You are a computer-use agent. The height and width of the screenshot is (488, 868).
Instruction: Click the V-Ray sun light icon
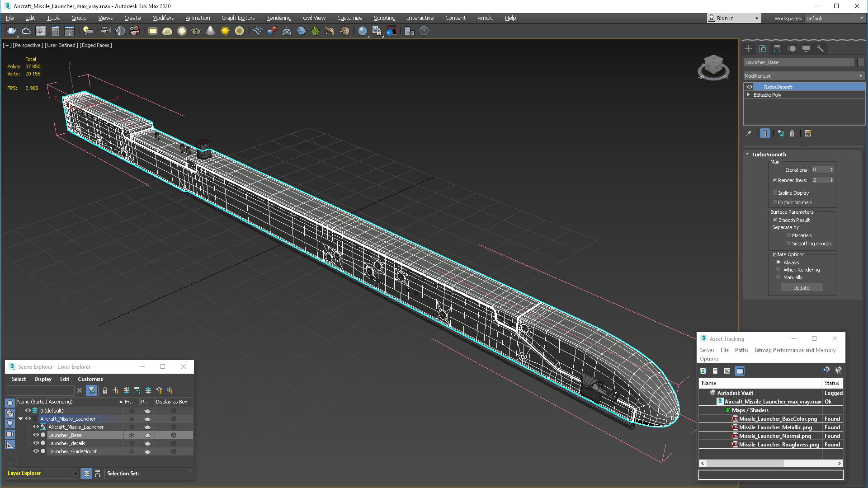coord(225,31)
